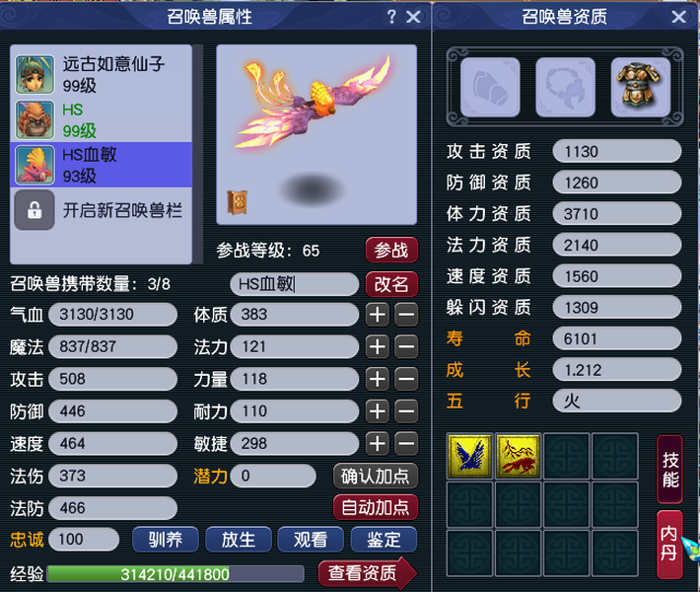Decrease 敏捷 with the minus button
This screenshot has height=592, width=700.
click(x=406, y=444)
